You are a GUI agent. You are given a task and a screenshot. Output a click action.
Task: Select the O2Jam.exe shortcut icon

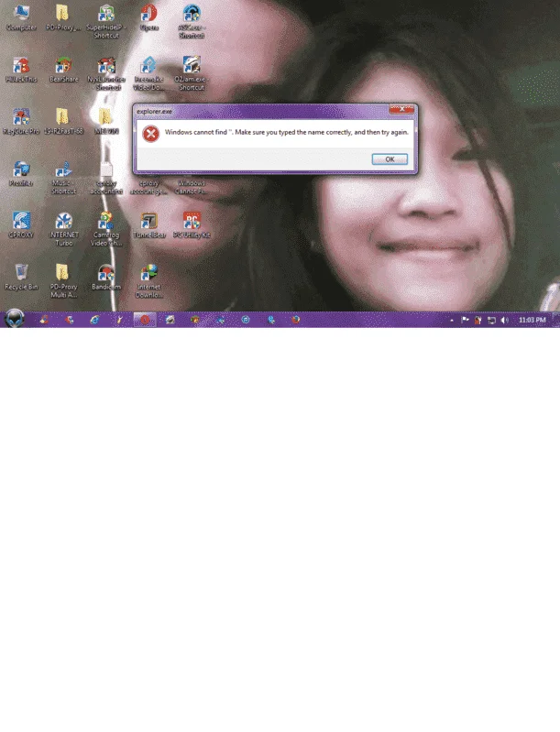tap(192, 74)
